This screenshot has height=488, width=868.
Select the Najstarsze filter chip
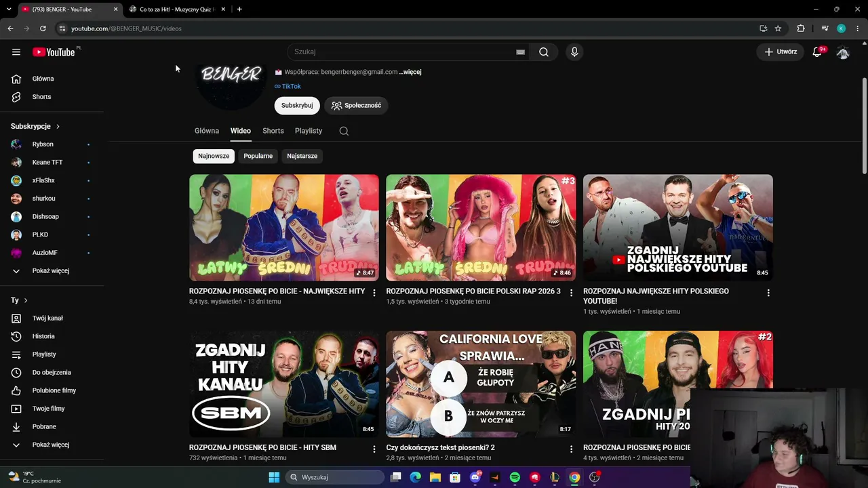point(302,156)
